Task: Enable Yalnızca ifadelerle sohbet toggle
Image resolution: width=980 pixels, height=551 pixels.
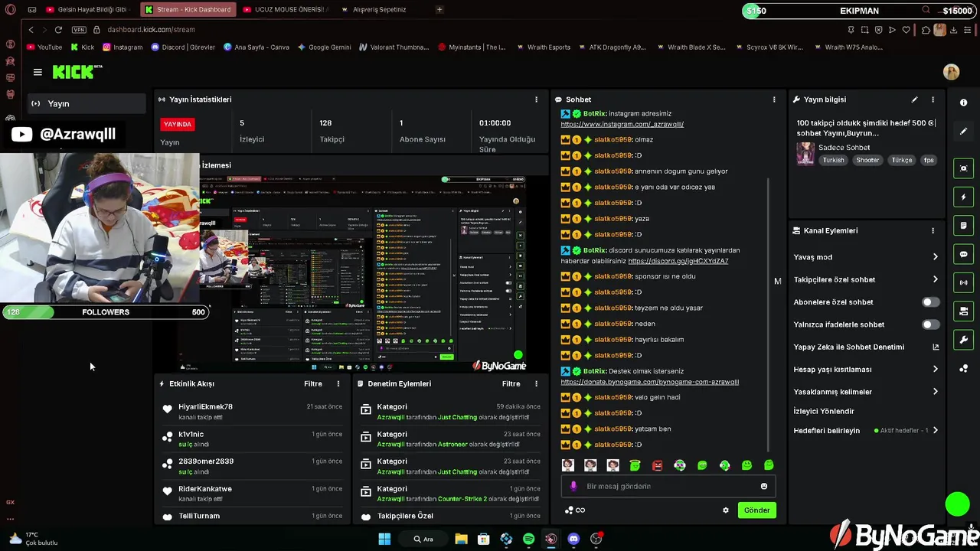Action: [x=930, y=324]
